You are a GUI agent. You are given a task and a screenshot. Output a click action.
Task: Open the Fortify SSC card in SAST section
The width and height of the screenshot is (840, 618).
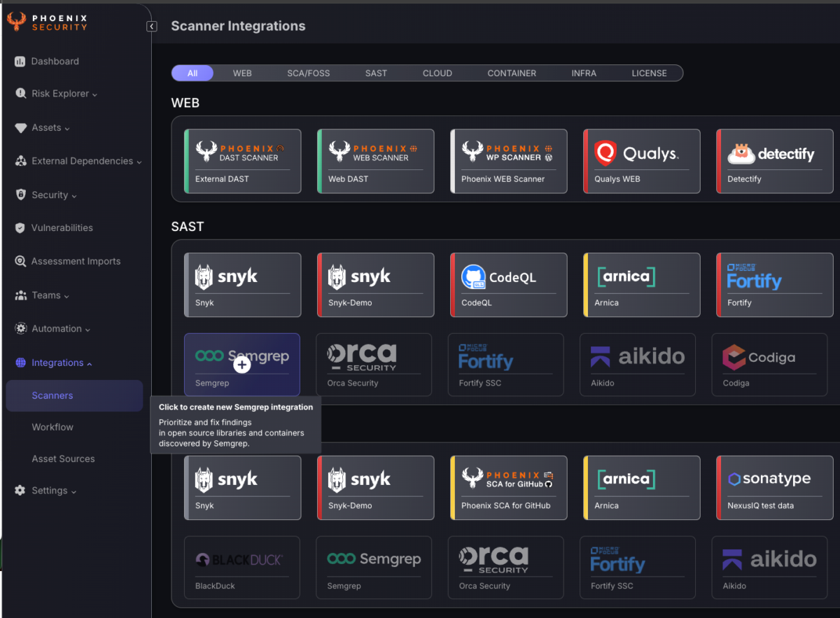(505, 365)
